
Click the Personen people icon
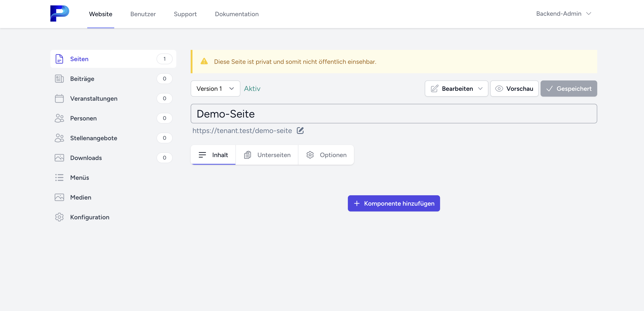[x=59, y=118]
